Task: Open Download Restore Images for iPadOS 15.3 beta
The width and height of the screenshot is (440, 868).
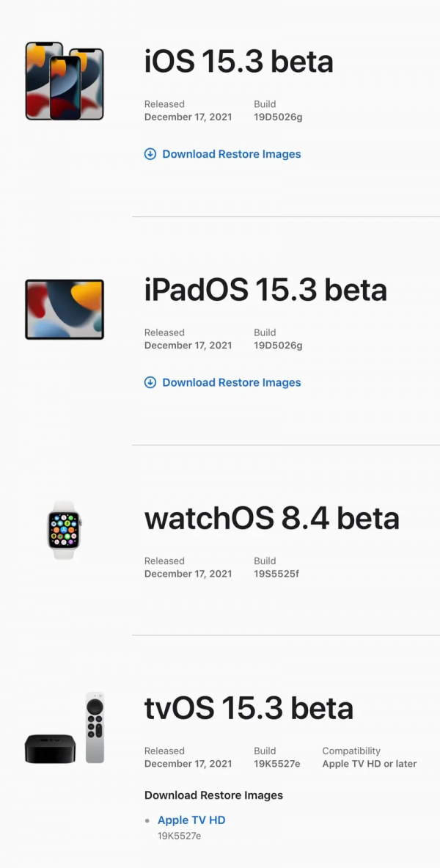Action: (230, 382)
